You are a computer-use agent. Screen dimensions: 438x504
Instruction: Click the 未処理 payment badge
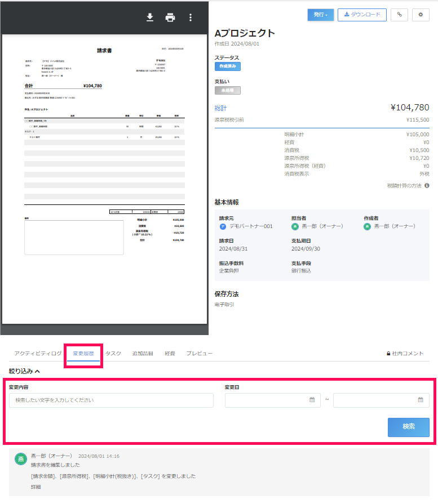click(x=228, y=90)
